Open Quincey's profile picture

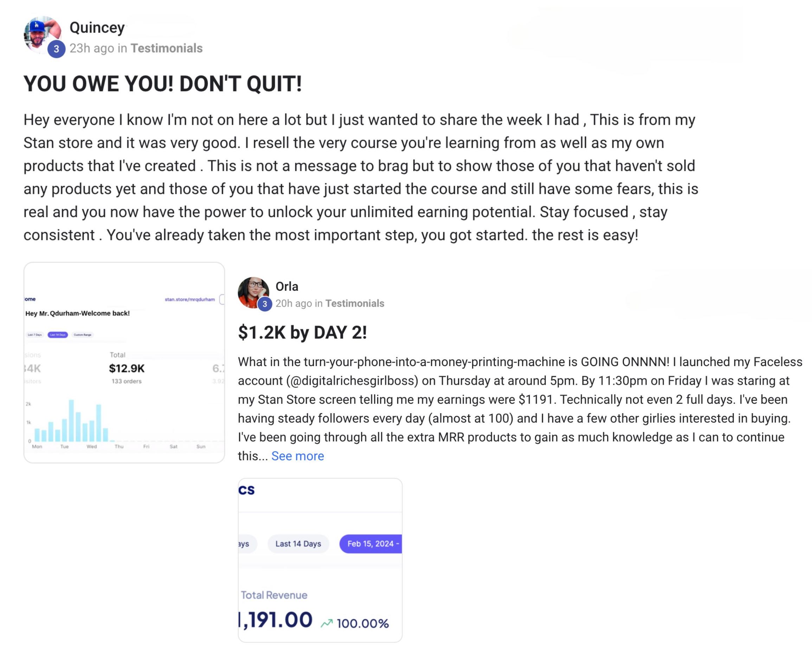41,34
